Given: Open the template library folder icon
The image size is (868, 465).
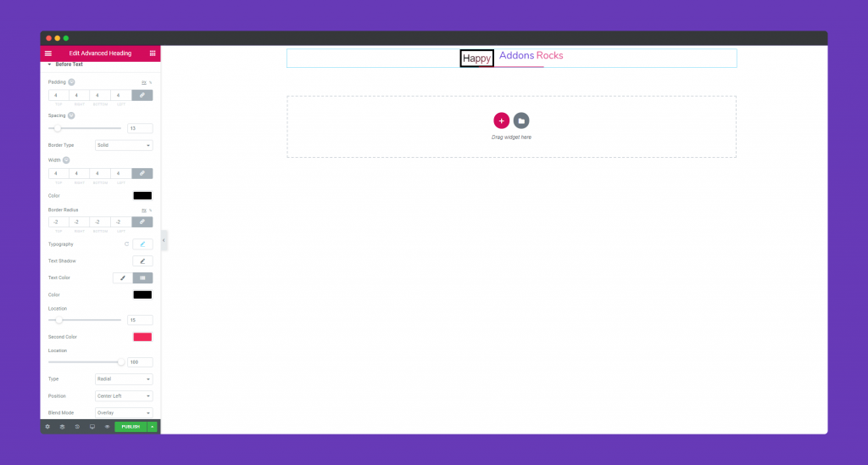Looking at the screenshot, I should coord(521,120).
